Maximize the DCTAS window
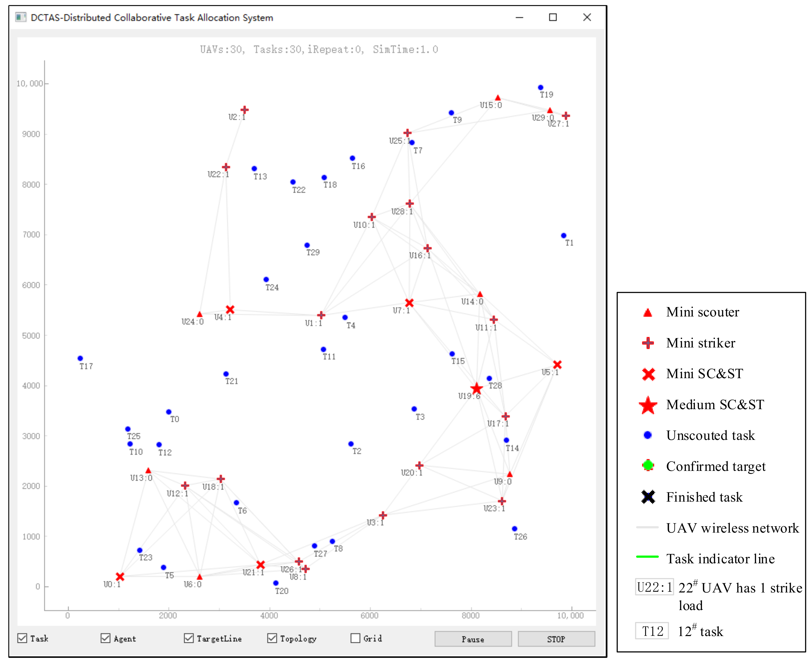 coord(553,17)
